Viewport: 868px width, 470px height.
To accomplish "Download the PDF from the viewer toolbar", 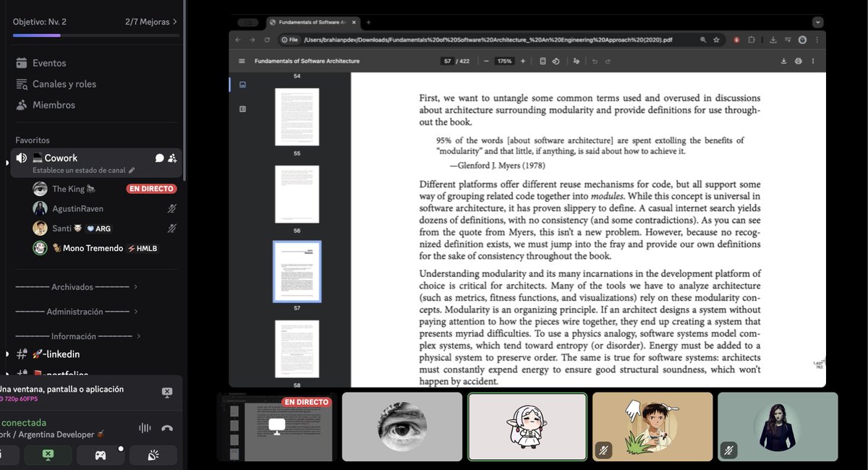I will click(783, 61).
